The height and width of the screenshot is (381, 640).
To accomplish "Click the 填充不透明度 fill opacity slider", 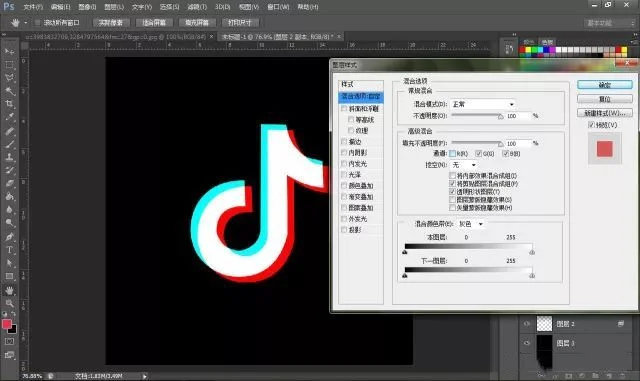I will 477,143.
